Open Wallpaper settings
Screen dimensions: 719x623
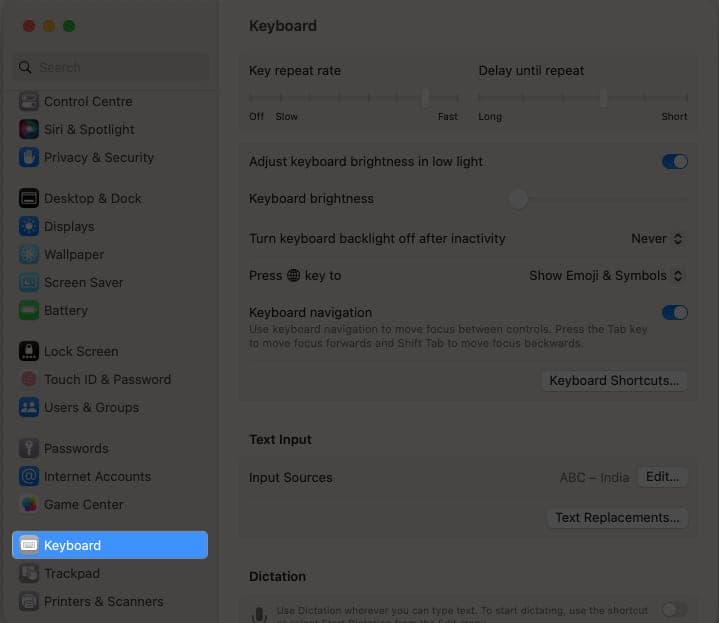point(110,254)
